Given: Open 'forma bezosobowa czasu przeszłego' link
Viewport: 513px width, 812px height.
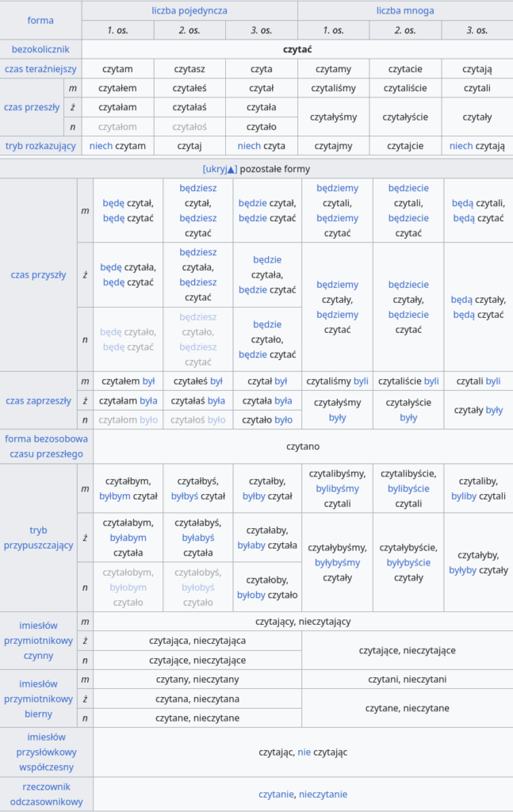Looking at the screenshot, I should [47, 446].
